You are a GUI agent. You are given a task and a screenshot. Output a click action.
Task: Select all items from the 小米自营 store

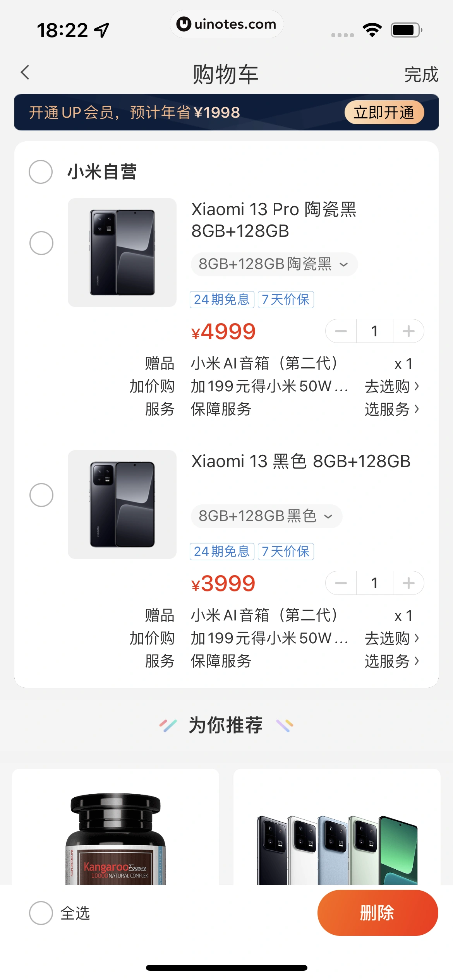point(41,172)
